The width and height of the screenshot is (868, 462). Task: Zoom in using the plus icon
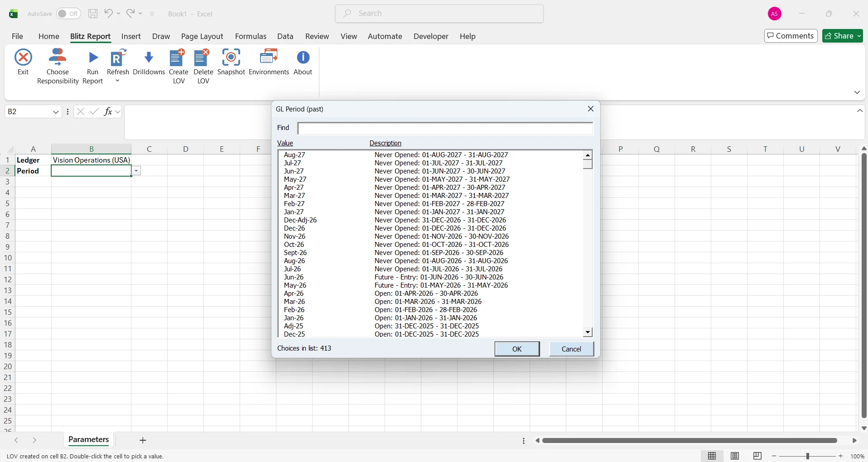tap(841, 456)
